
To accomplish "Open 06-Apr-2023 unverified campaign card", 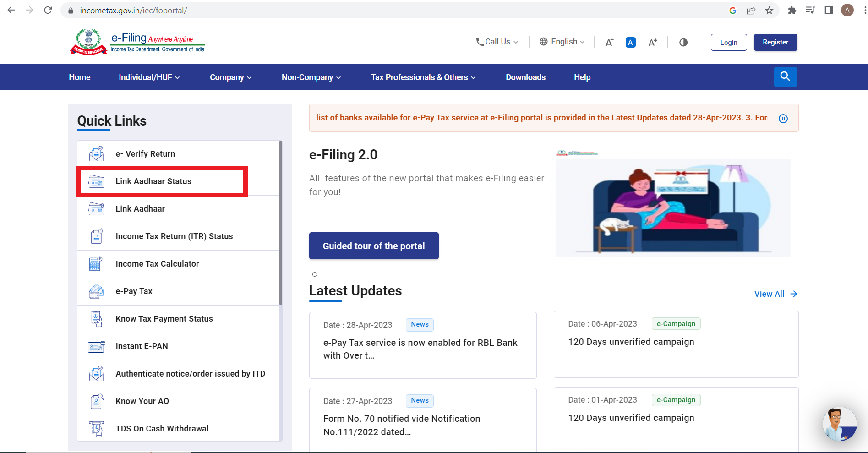I will pyautogui.click(x=676, y=344).
